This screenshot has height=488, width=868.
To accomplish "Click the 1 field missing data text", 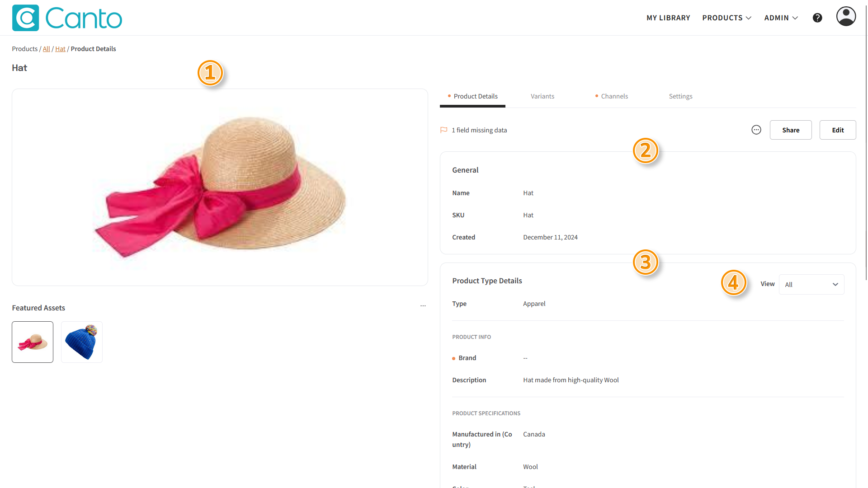I will pyautogui.click(x=479, y=130).
